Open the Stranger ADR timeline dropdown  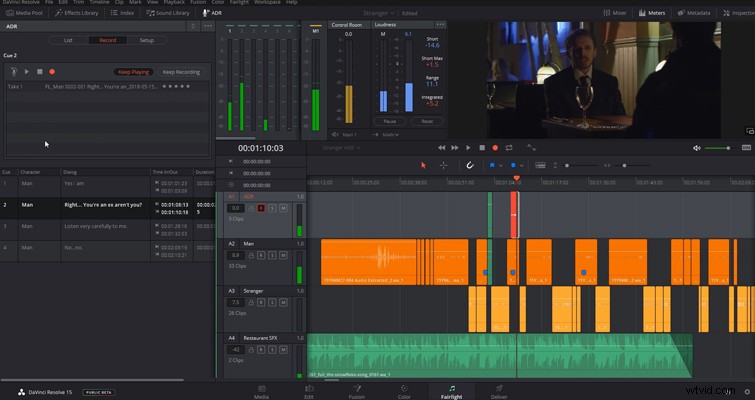coord(341,148)
